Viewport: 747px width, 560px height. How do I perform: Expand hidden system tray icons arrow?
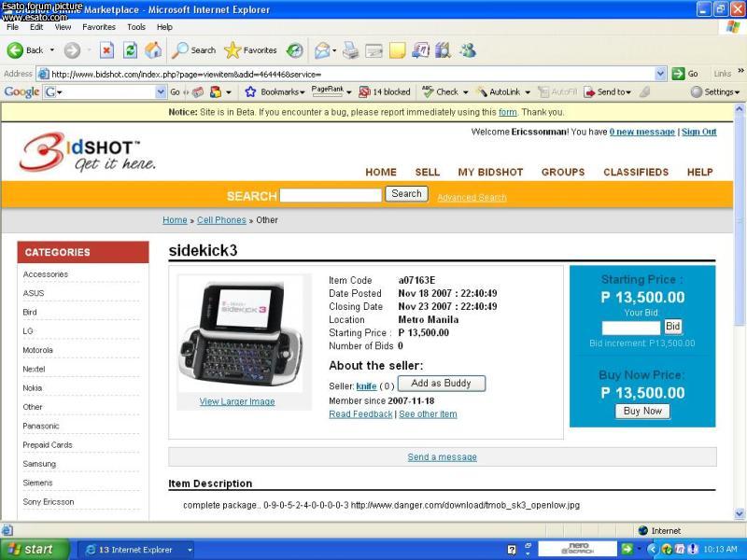(652, 549)
